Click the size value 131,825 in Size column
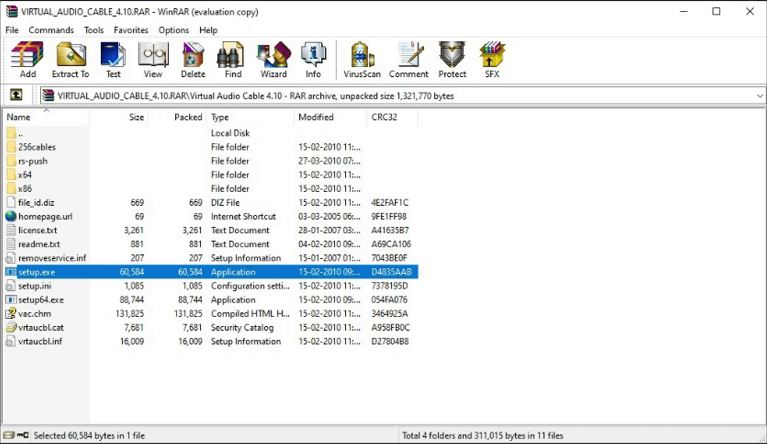The height and width of the screenshot is (444, 767). [130, 313]
